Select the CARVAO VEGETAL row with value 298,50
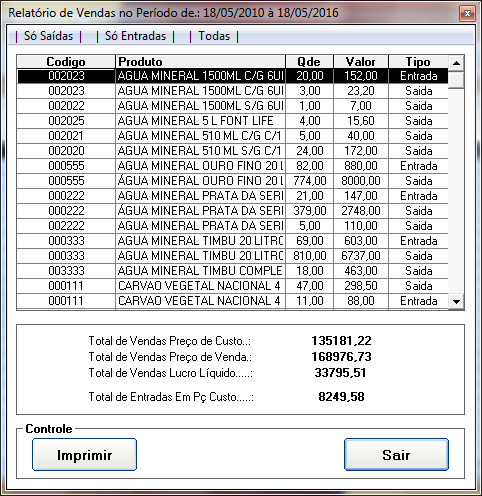 232,286
